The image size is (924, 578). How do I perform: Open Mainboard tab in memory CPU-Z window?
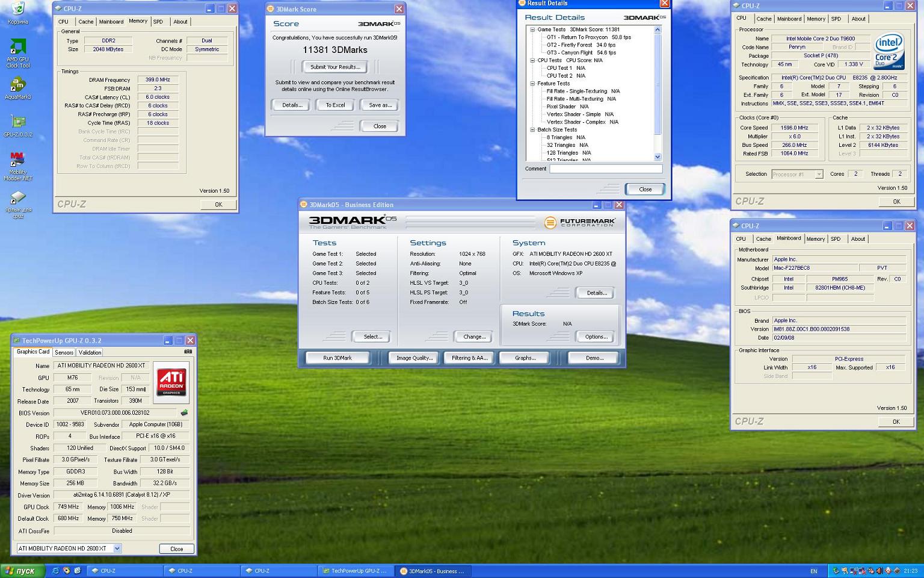click(x=111, y=22)
